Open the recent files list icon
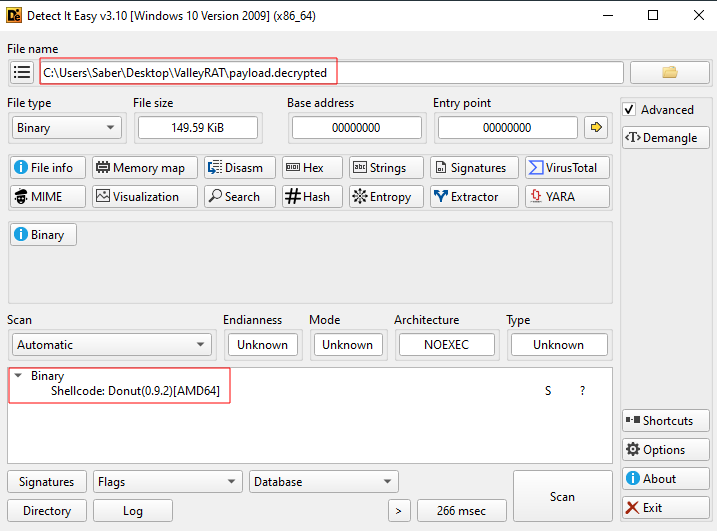This screenshot has height=531, width=717. click(x=22, y=72)
